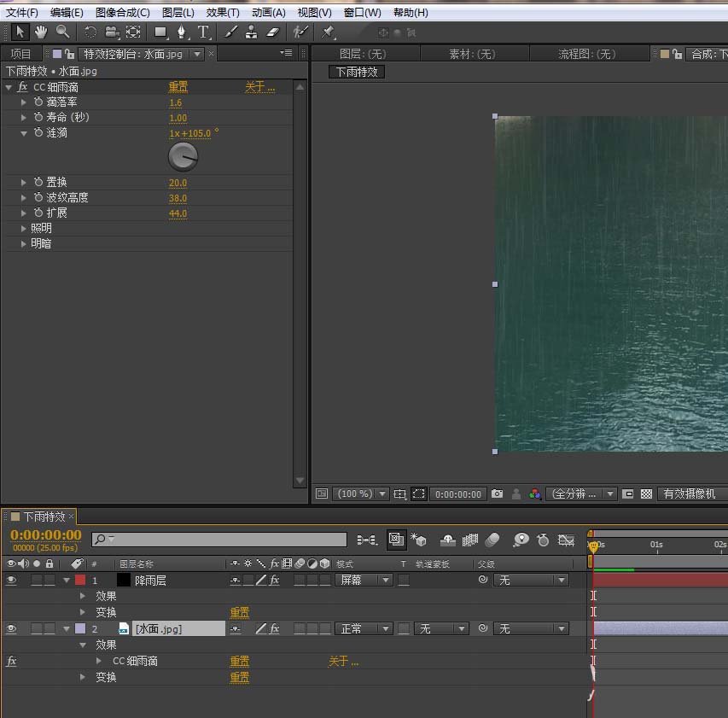The image size is (728, 718).
Task: Activate the Clone Stamp tool
Action: point(252,32)
